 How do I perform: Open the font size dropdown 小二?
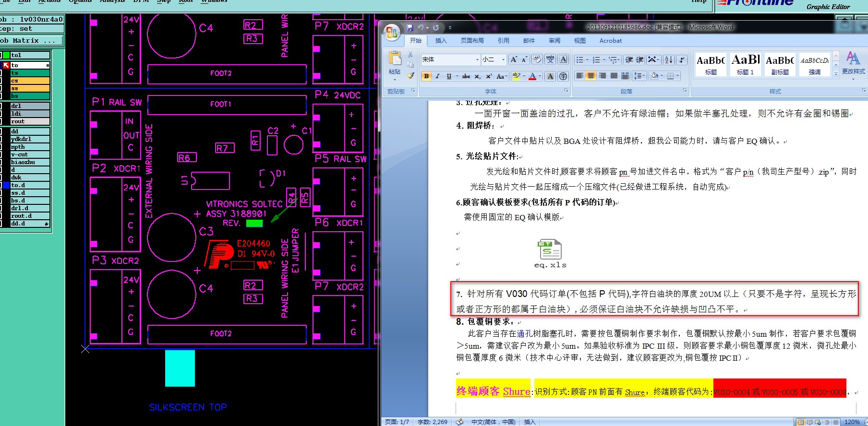503,59
